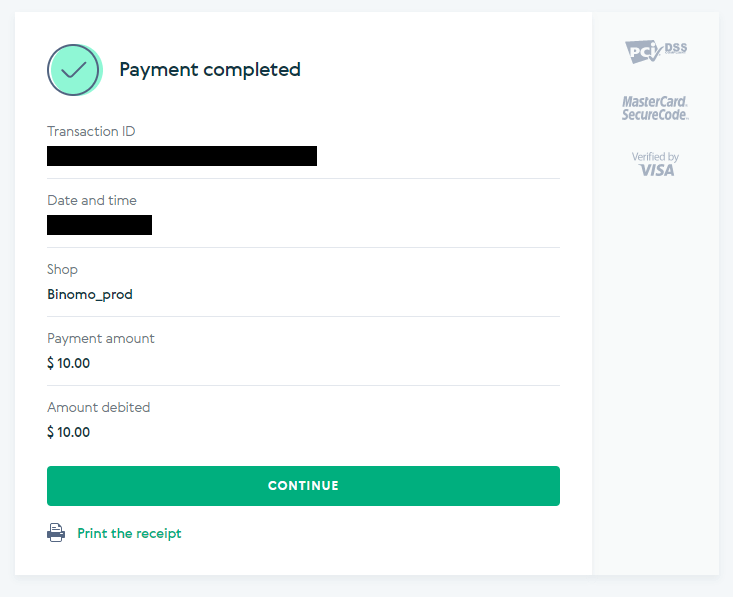Click the Date and time label
This screenshot has width=733, height=597.
pyautogui.click(x=92, y=200)
